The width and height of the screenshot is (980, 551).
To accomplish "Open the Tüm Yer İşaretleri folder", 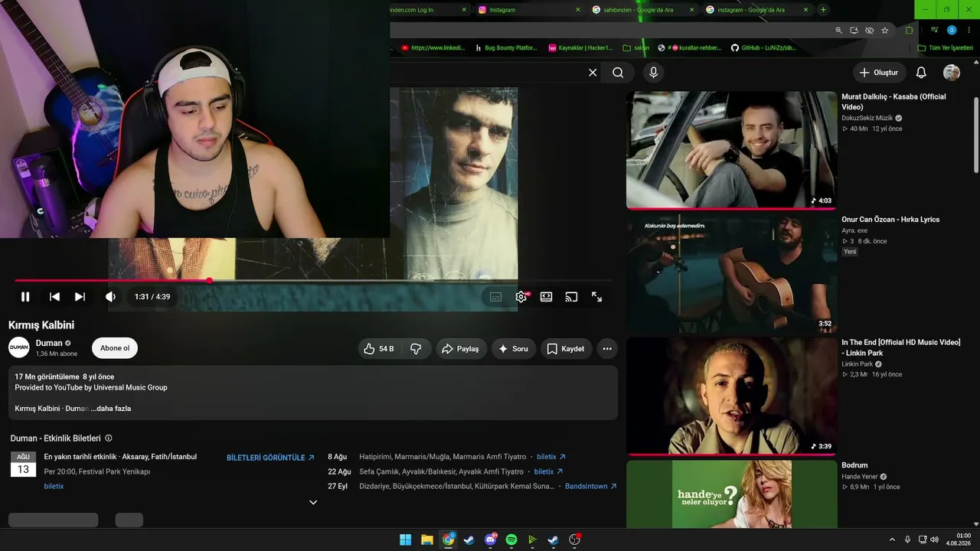I will 946,47.
